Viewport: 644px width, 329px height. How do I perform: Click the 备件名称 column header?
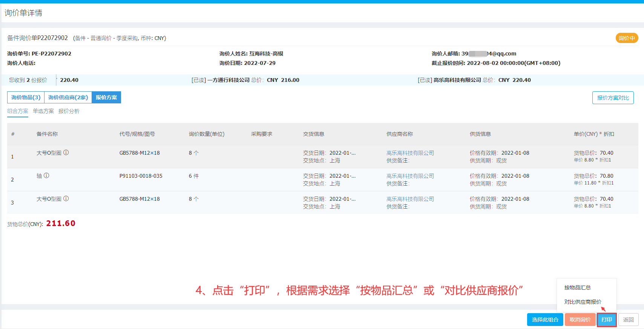coord(47,134)
